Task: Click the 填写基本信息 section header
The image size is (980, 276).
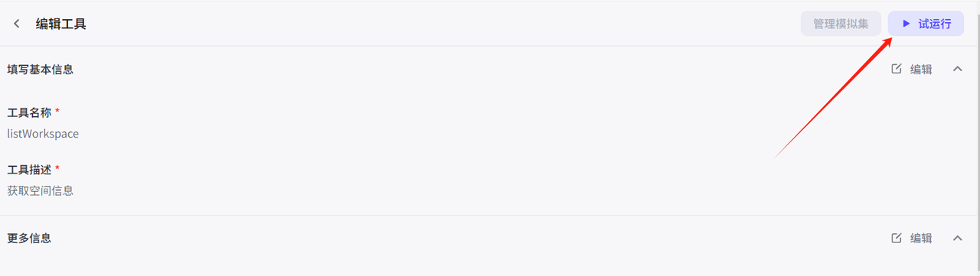Action: coord(41,69)
